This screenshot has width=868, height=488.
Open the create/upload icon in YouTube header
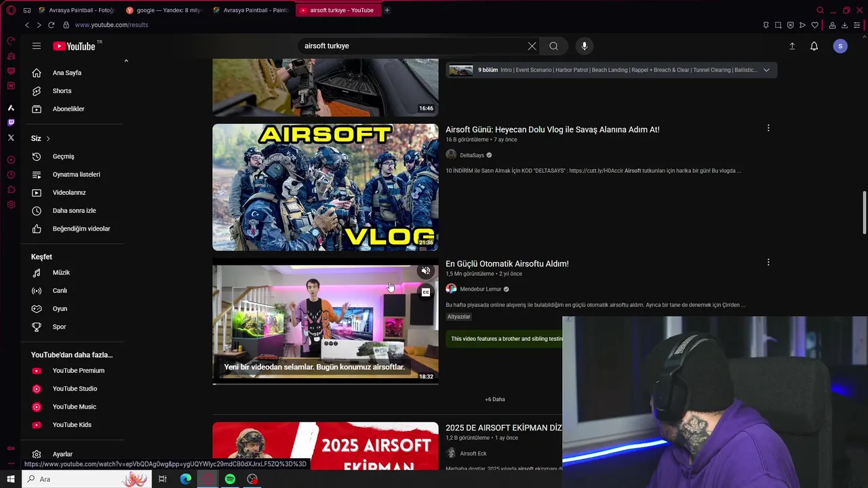tap(792, 46)
